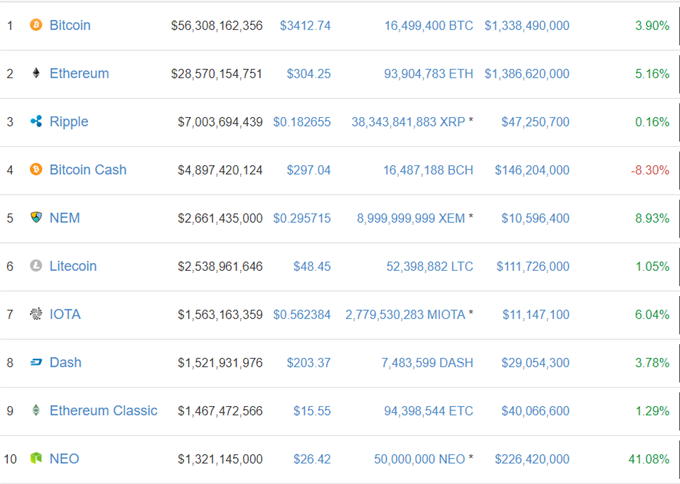
Task: Open Litecoin circulating supply 52,398,882 LTC
Action: pos(429,266)
